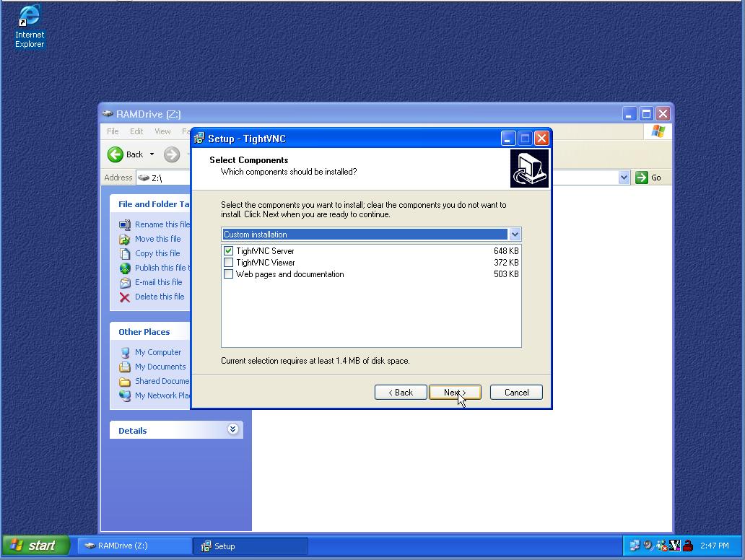Viewport: 745px width, 560px height.
Task: Click the green Go arrow button
Action: coord(642,178)
